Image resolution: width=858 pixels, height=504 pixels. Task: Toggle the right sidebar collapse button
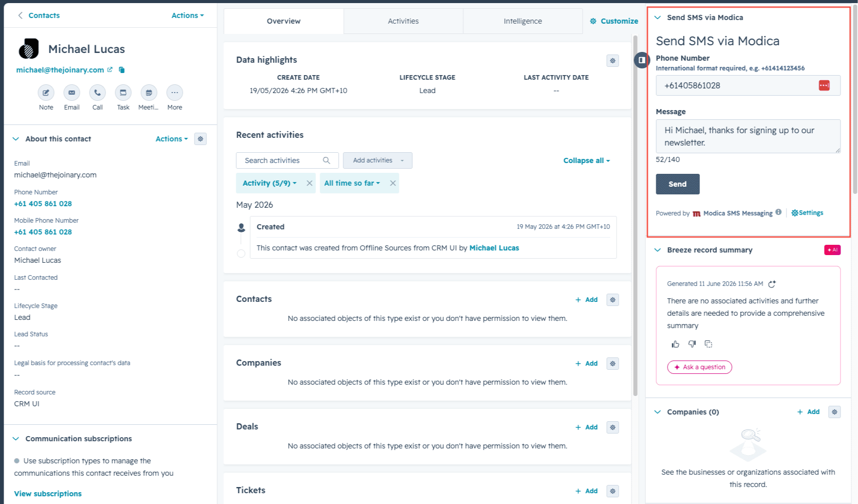pos(641,60)
